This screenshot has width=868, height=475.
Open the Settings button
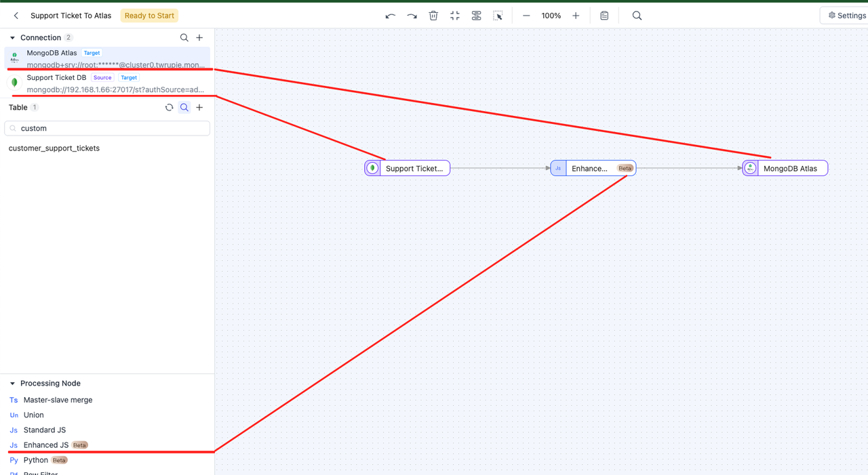846,16
